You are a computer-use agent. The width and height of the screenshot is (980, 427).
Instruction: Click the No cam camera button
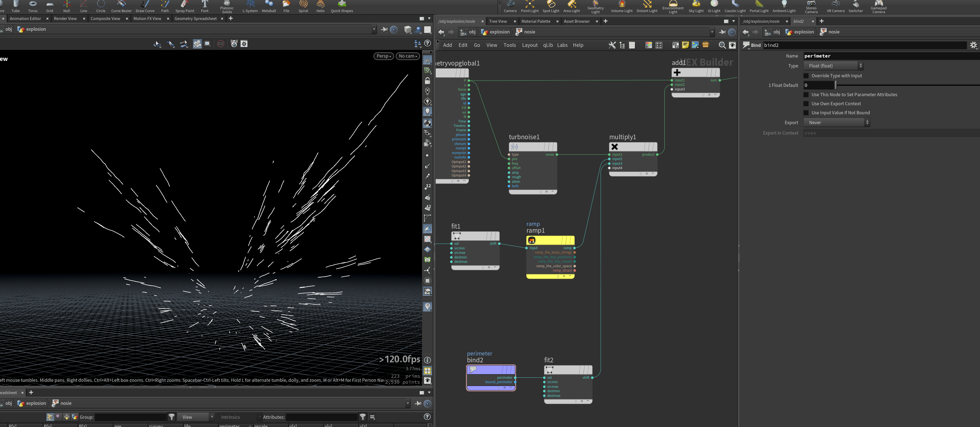407,56
